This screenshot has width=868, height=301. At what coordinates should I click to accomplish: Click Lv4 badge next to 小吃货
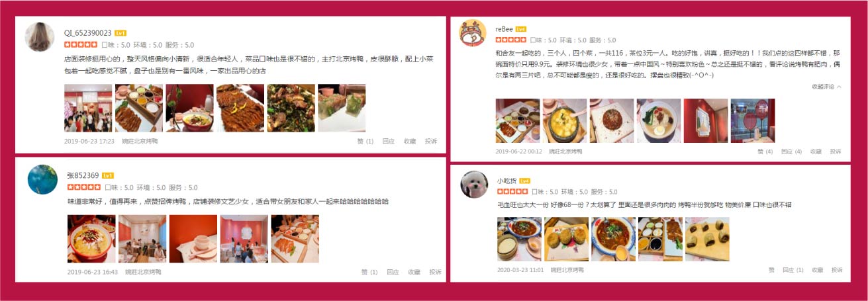[524, 181]
